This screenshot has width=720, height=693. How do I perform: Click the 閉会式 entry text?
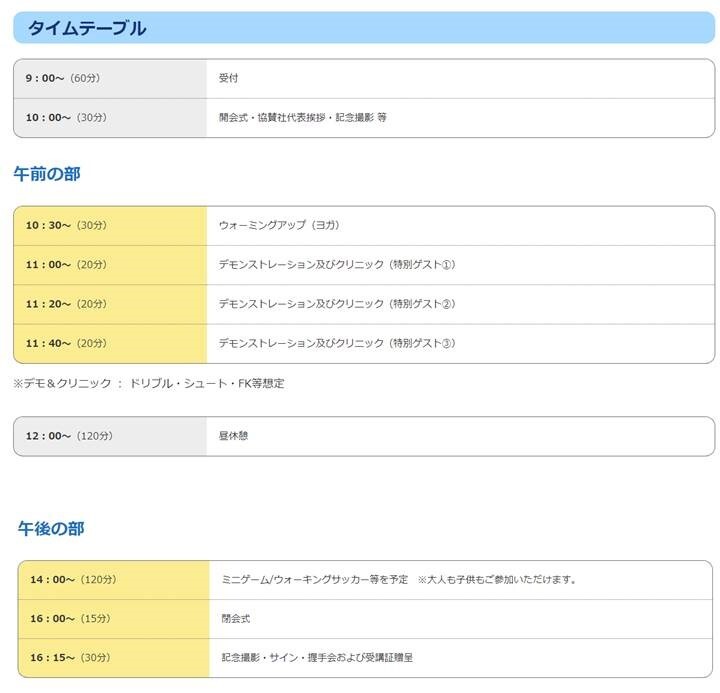(x=236, y=619)
